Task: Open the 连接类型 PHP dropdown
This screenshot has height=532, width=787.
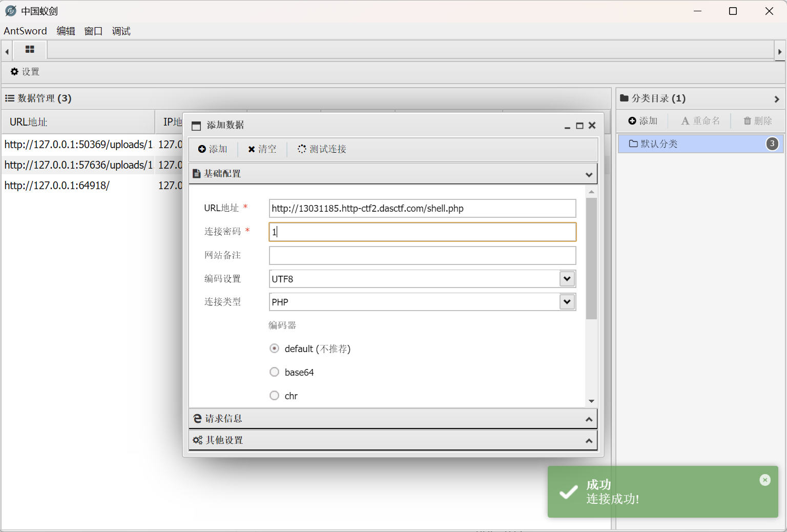Action: [567, 302]
